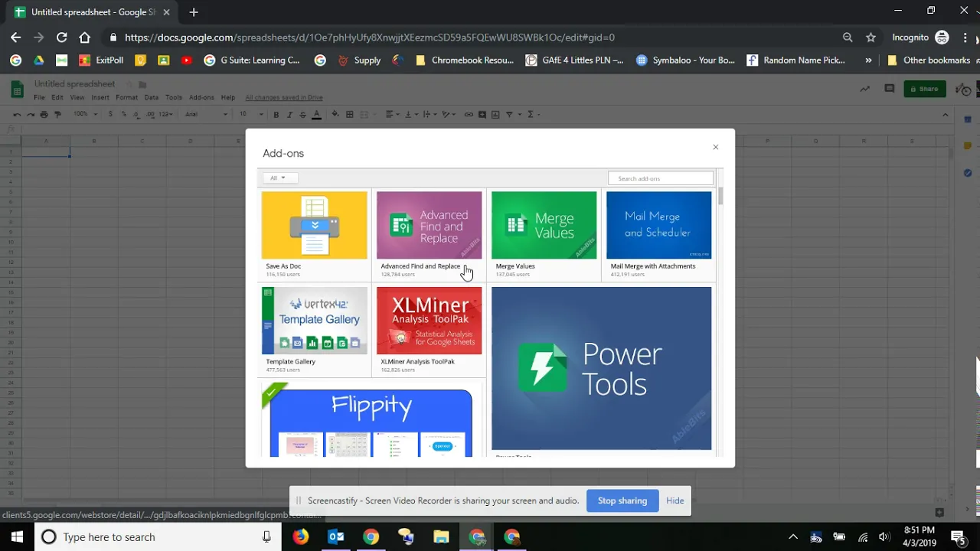Open the Format menu in Sheets
Image resolution: width=980 pixels, height=551 pixels.
pos(126,97)
